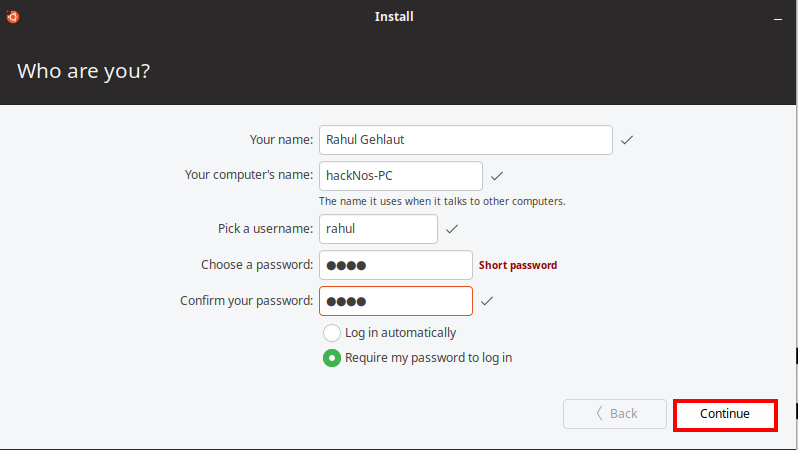Click the Short password warning text
The image size is (798, 450).
(x=518, y=265)
